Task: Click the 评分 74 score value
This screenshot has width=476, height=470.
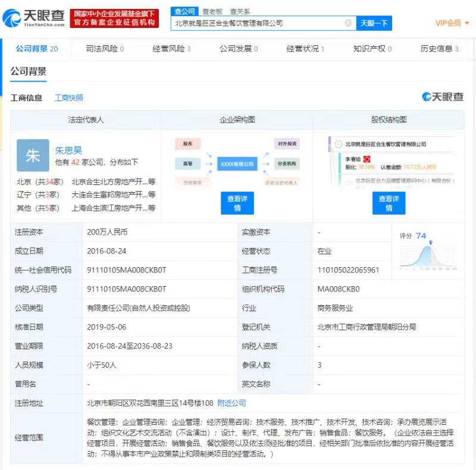Action: coord(421,236)
